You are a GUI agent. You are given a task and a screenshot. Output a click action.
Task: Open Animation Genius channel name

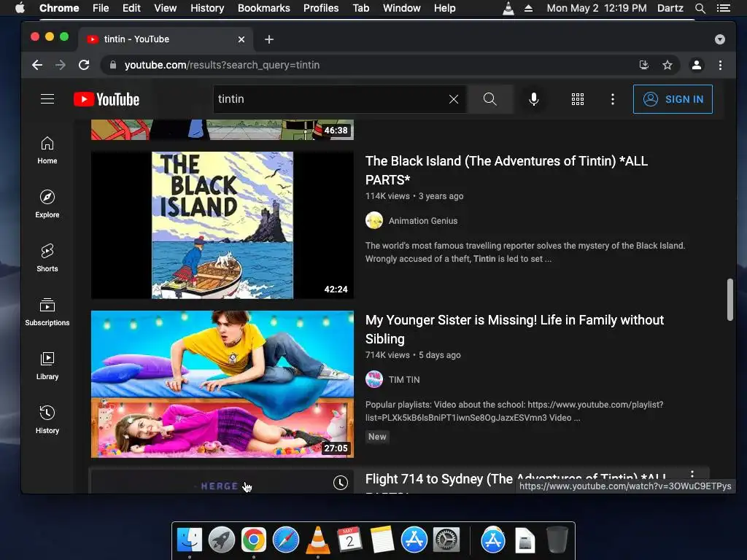click(x=423, y=220)
